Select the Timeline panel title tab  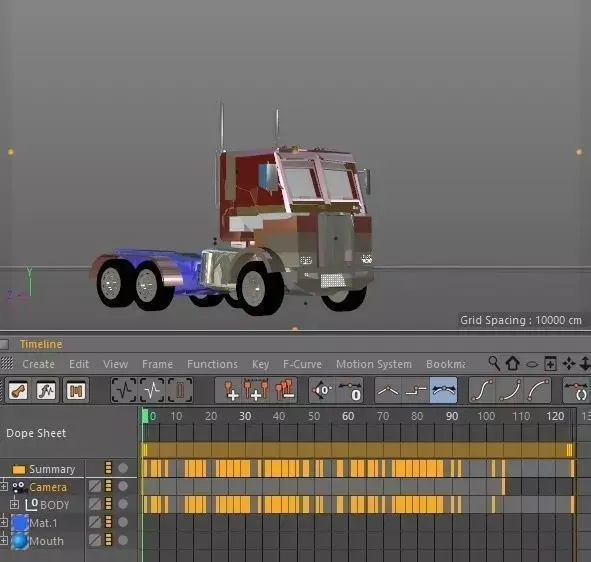[x=41, y=344]
